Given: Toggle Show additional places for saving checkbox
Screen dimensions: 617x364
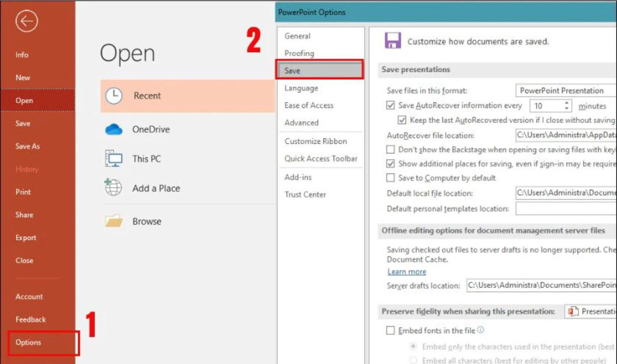Looking at the screenshot, I should coord(390,164).
